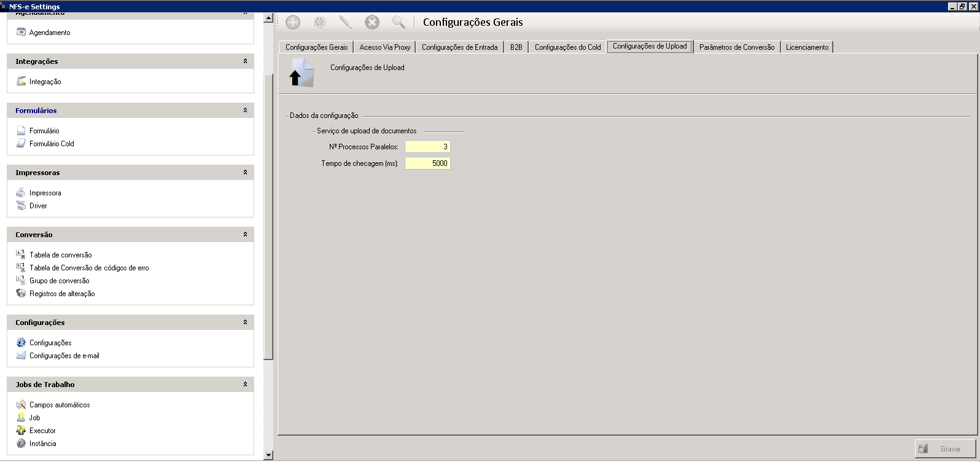Open Tabela de Conversão de códigos de erro
980x462 pixels.
click(89, 268)
